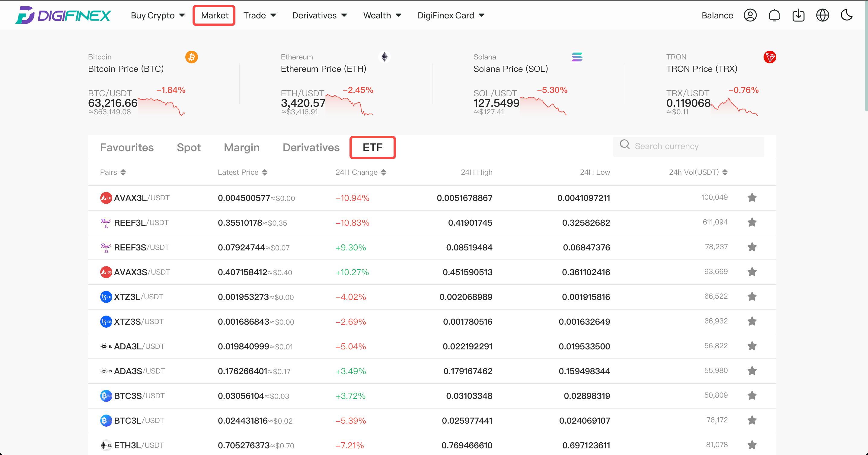Sort by Latest Price column arrows

point(264,172)
